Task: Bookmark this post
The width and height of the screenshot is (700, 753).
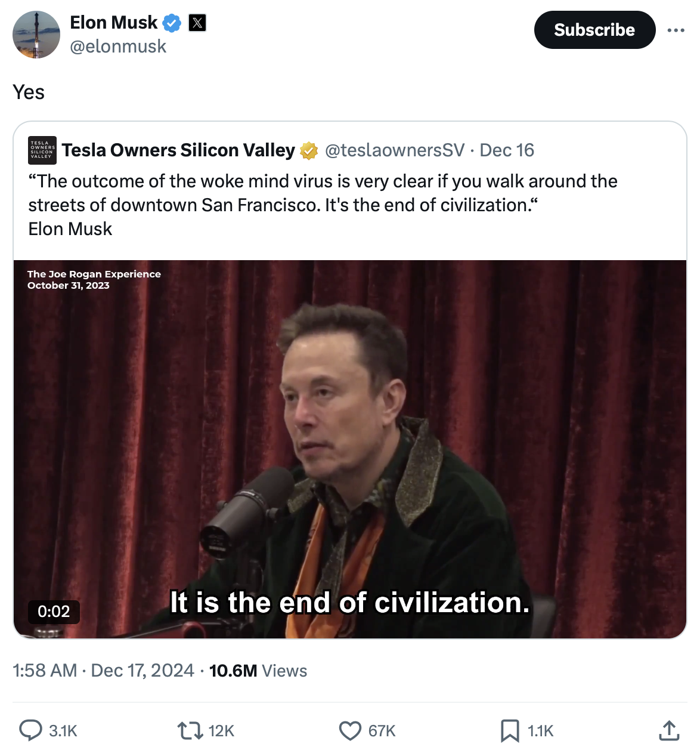Action: coord(510,730)
